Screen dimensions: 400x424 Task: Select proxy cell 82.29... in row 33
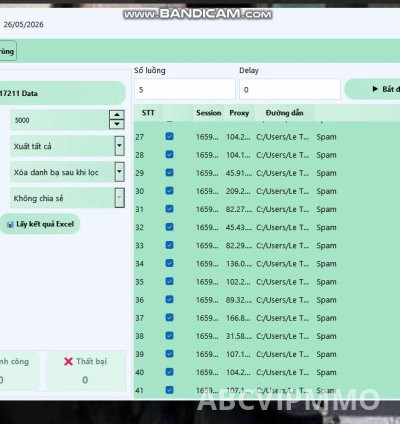coord(239,245)
